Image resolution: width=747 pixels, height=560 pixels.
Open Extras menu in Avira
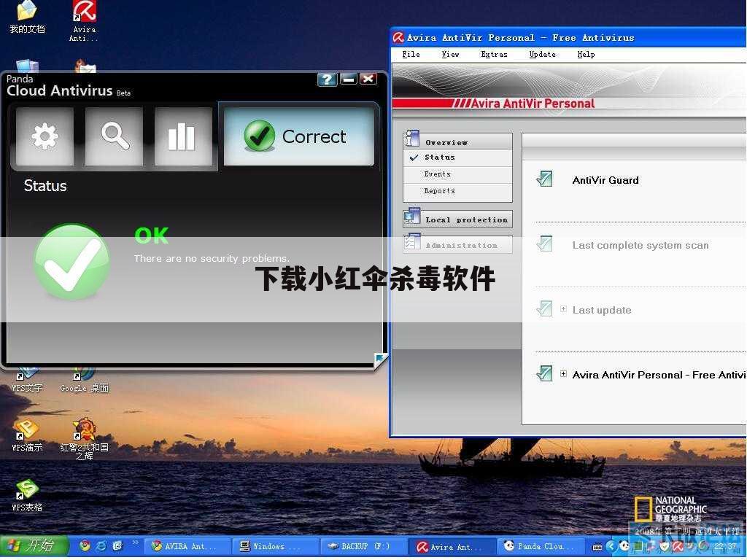point(494,54)
